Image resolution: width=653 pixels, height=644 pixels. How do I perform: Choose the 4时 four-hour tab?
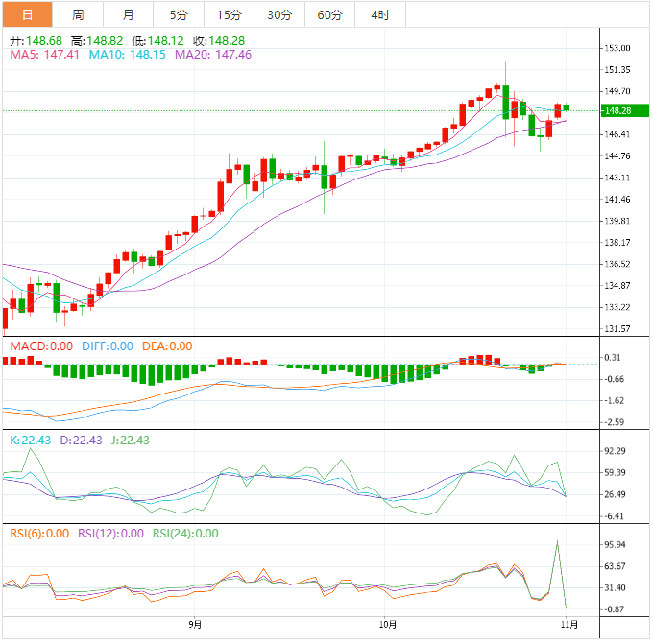(x=379, y=15)
